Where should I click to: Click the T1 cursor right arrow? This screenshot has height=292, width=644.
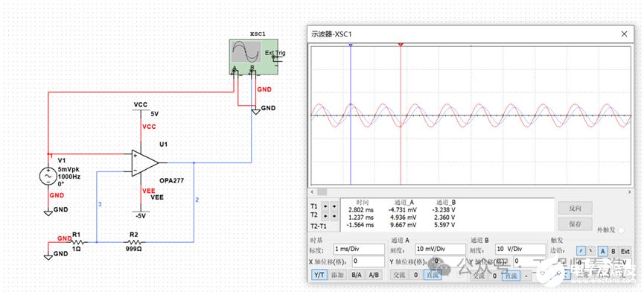pyautogui.click(x=334, y=206)
